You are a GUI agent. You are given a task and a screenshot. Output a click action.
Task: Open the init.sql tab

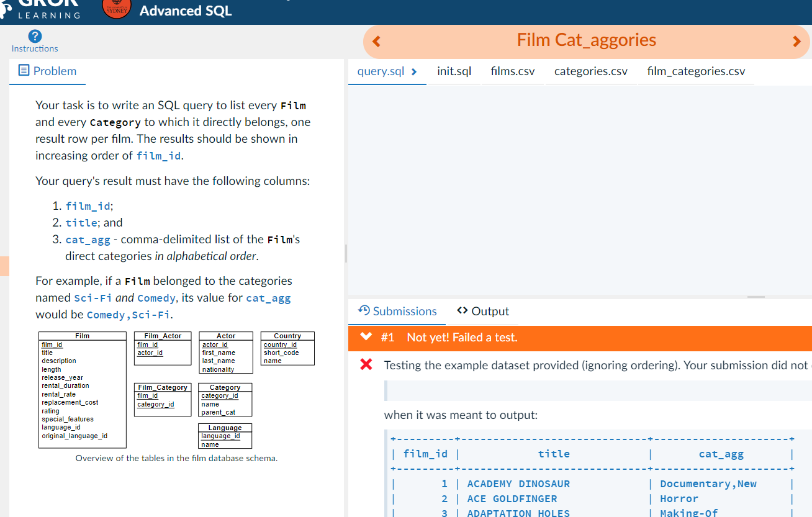tap(454, 71)
